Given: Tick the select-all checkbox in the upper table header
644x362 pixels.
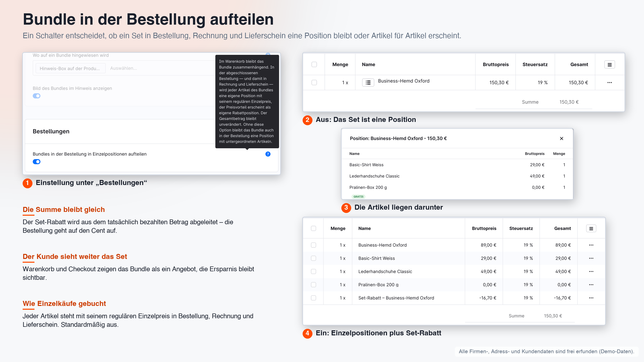Looking at the screenshot, I should tap(314, 65).
